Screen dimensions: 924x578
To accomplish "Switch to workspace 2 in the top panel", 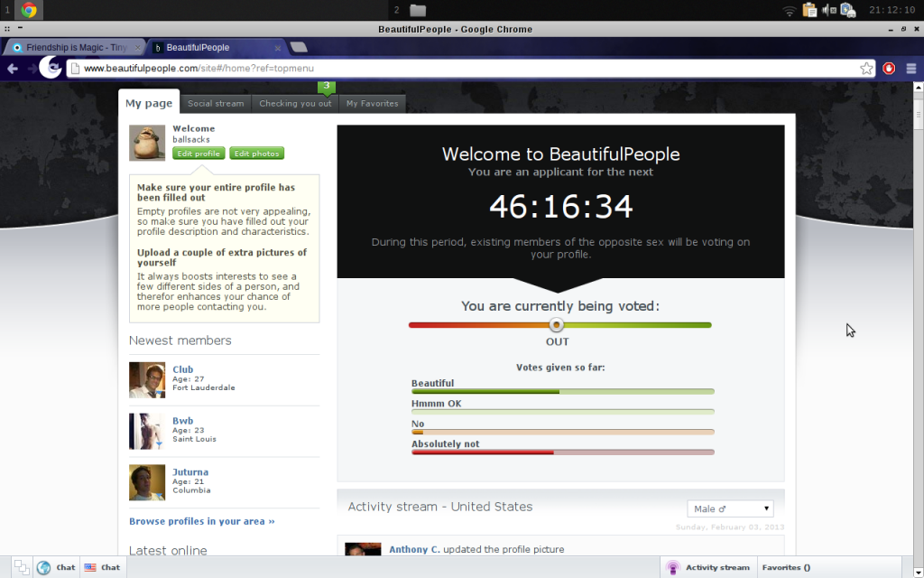I will [x=397, y=10].
